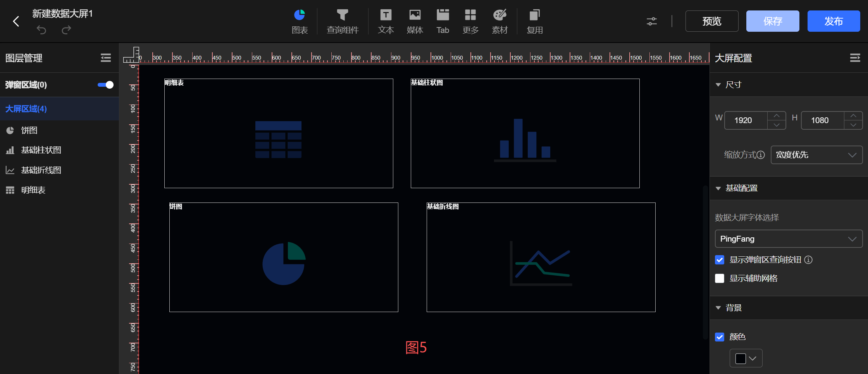Click the 预览 preview button
This screenshot has width=868, height=374.
click(712, 21)
